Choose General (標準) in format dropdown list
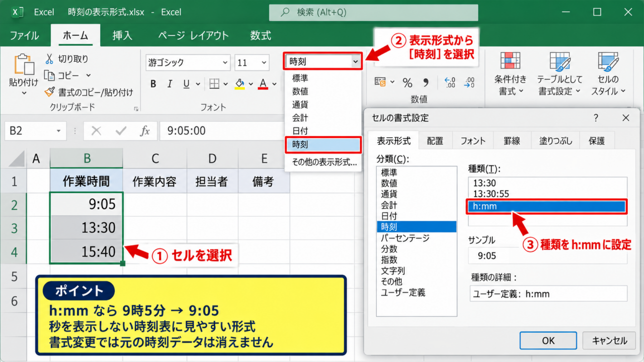Viewport: 644px width, 362px height. pos(323,78)
